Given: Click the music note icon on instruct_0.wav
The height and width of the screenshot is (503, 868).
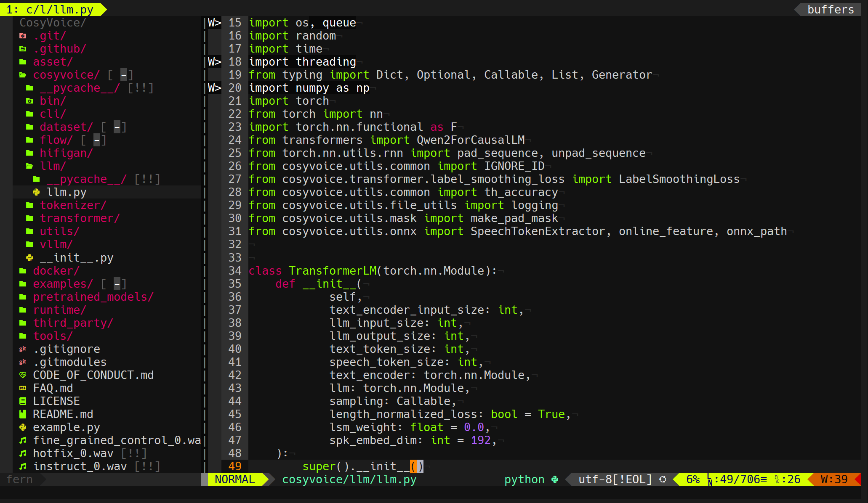Looking at the screenshot, I should coord(22,466).
